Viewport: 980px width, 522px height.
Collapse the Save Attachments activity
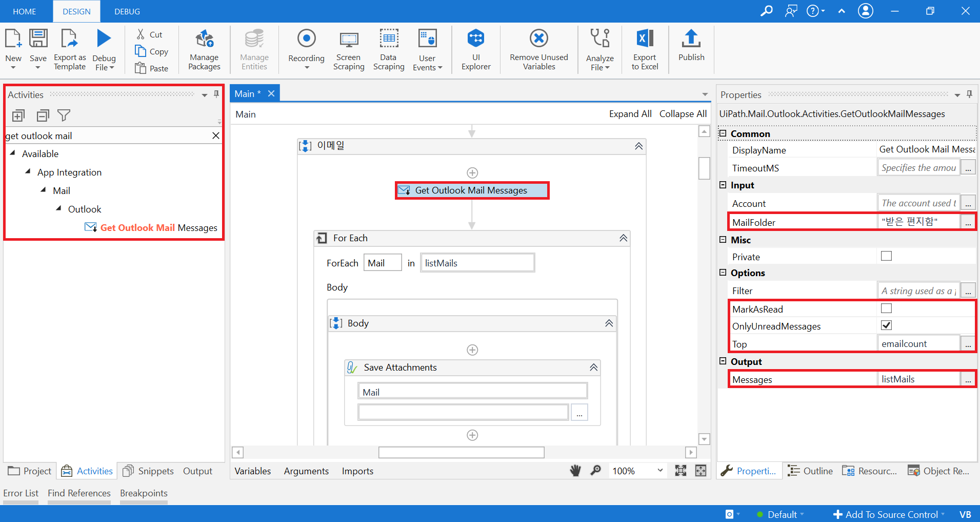coord(593,368)
